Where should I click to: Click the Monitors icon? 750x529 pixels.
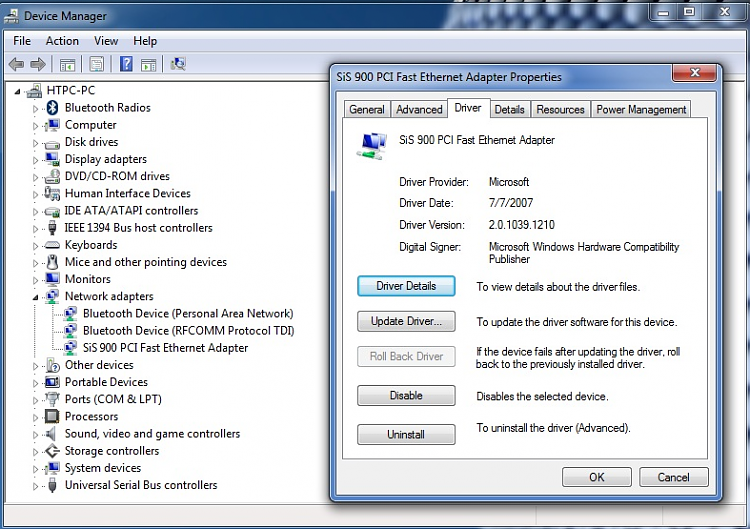[x=52, y=279]
